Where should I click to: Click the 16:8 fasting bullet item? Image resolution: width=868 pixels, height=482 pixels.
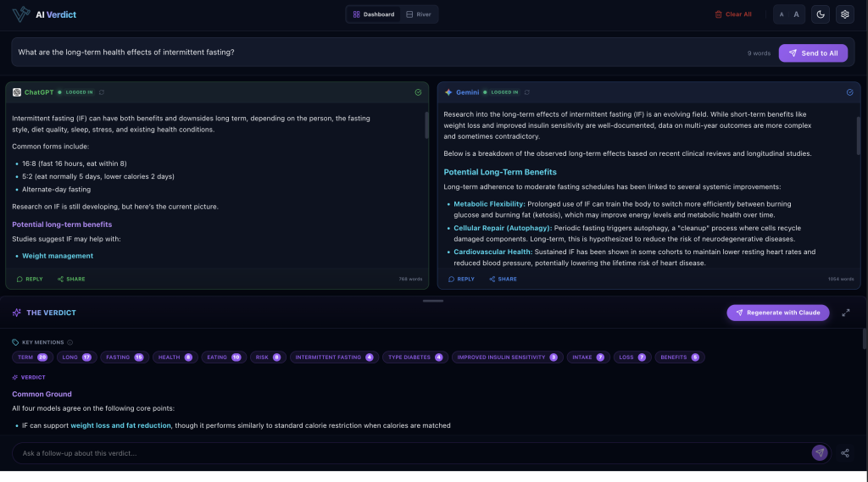(75, 163)
